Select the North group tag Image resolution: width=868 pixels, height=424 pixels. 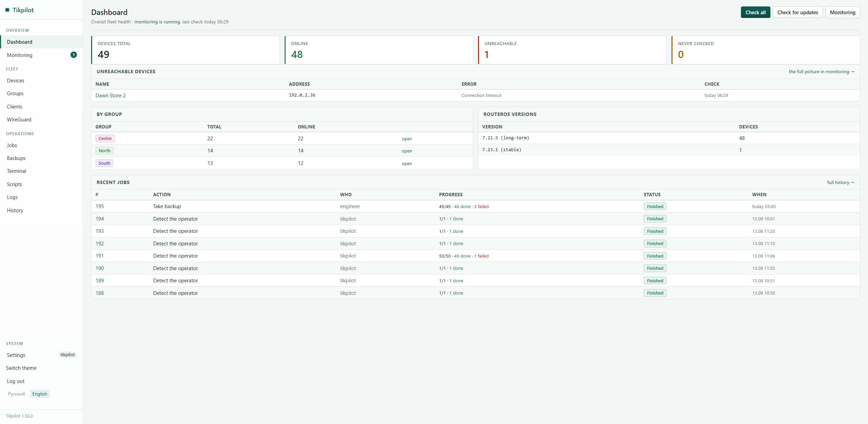point(104,151)
